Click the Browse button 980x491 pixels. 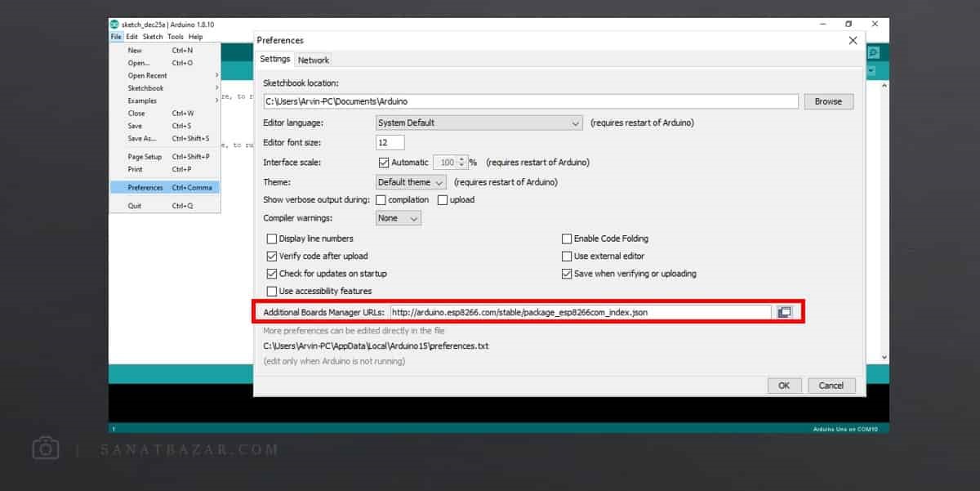click(x=828, y=101)
